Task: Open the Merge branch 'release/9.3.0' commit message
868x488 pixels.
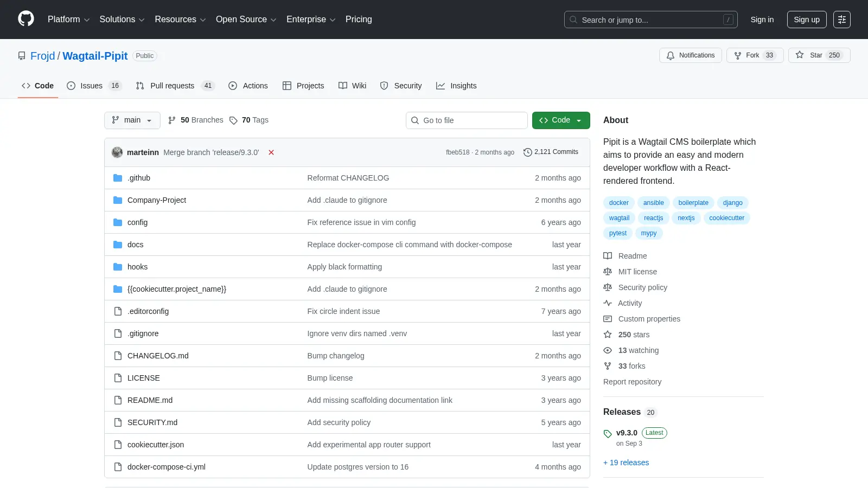Action: pos(211,152)
